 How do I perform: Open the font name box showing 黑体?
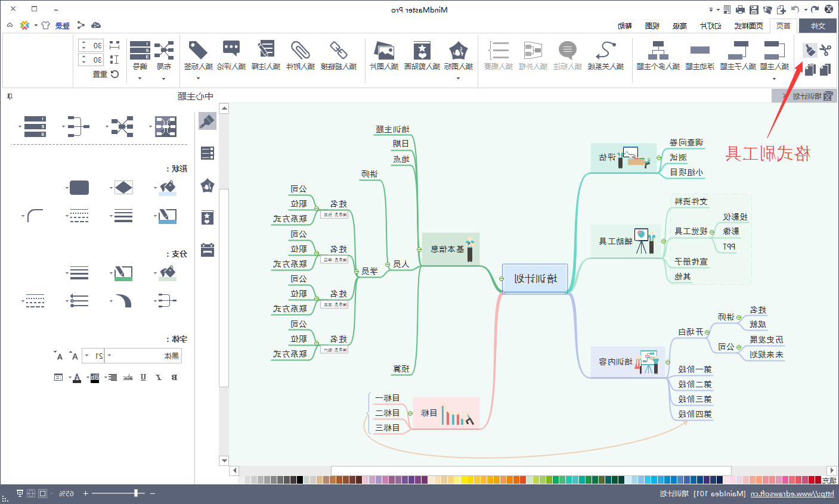click(x=144, y=356)
